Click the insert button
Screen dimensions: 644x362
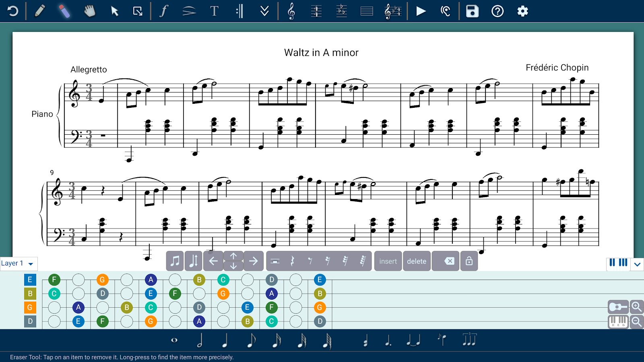point(388,261)
